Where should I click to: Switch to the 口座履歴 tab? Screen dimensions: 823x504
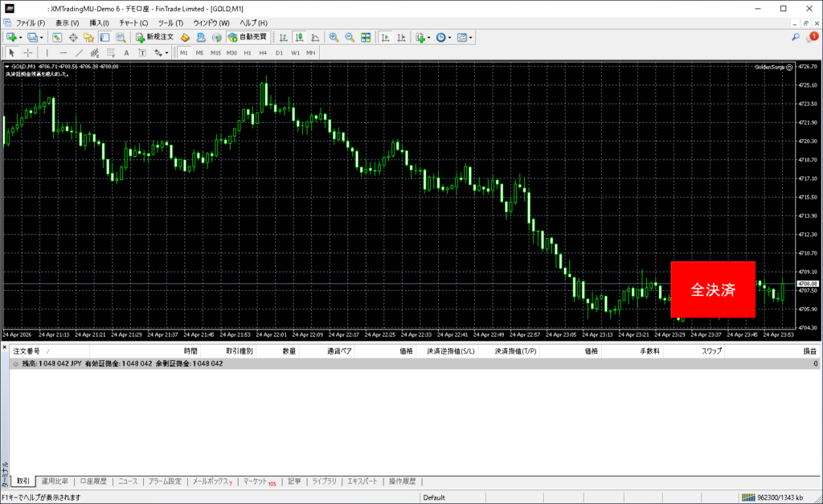pyautogui.click(x=93, y=481)
